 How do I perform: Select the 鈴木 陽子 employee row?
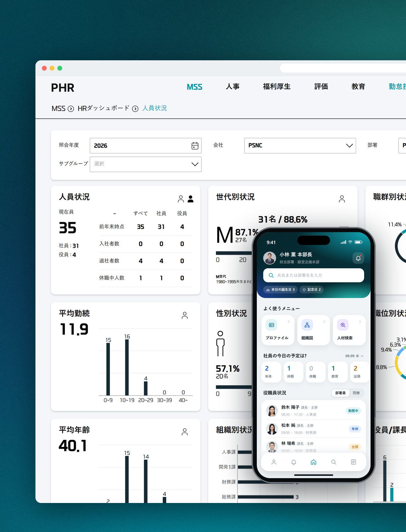tap(314, 410)
